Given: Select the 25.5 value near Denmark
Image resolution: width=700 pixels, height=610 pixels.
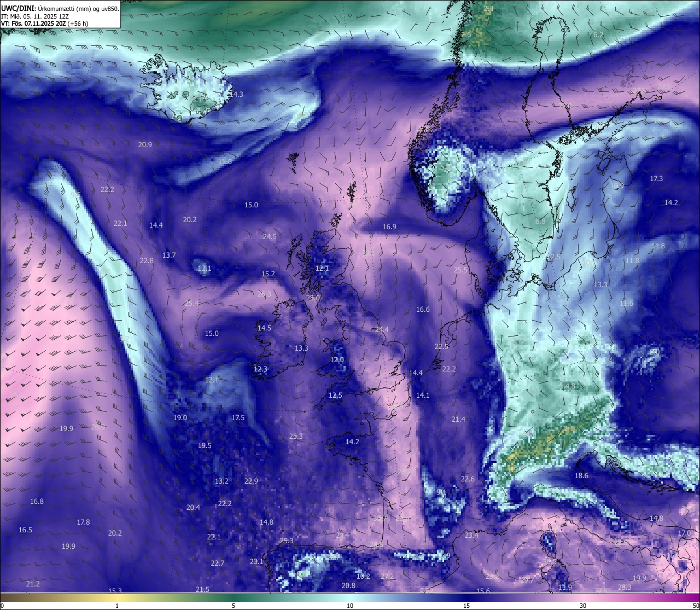Looking at the screenshot, I should [461, 270].
